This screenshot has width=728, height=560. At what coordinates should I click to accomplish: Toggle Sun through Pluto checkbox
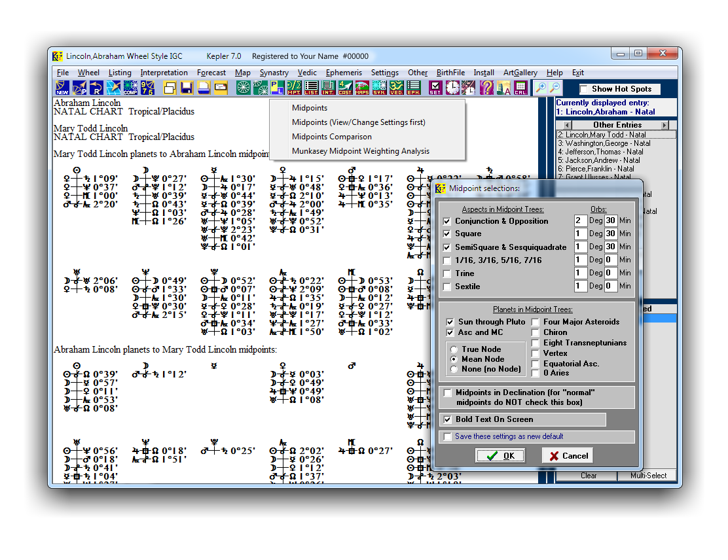point(449,321)
